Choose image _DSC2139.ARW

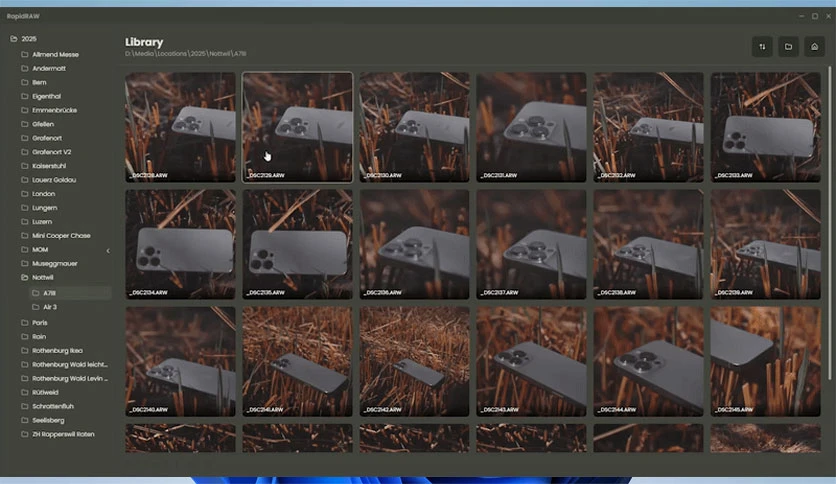point(766,245)
